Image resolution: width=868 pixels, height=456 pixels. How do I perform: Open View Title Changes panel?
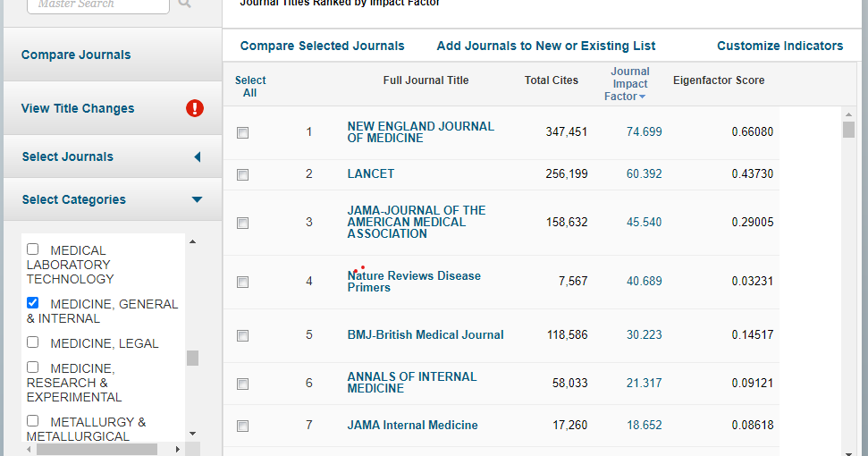pyautogui.click(x=78, y=108)
